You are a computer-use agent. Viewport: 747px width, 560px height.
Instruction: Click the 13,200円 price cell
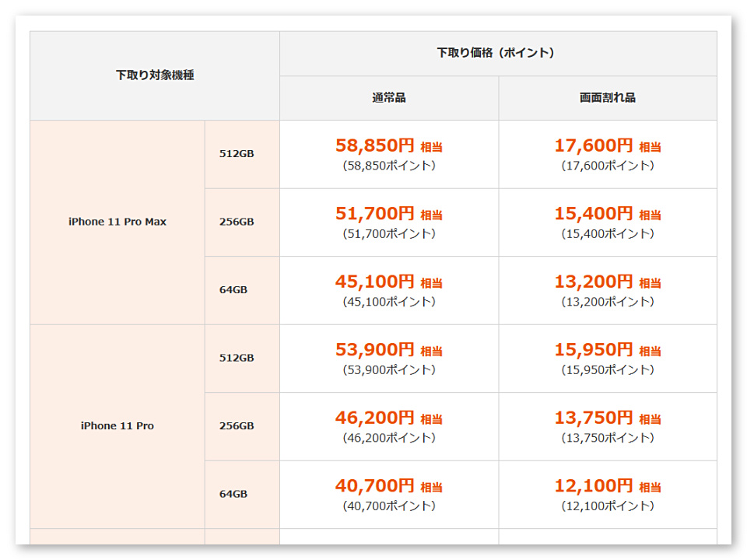click(608, 290)
